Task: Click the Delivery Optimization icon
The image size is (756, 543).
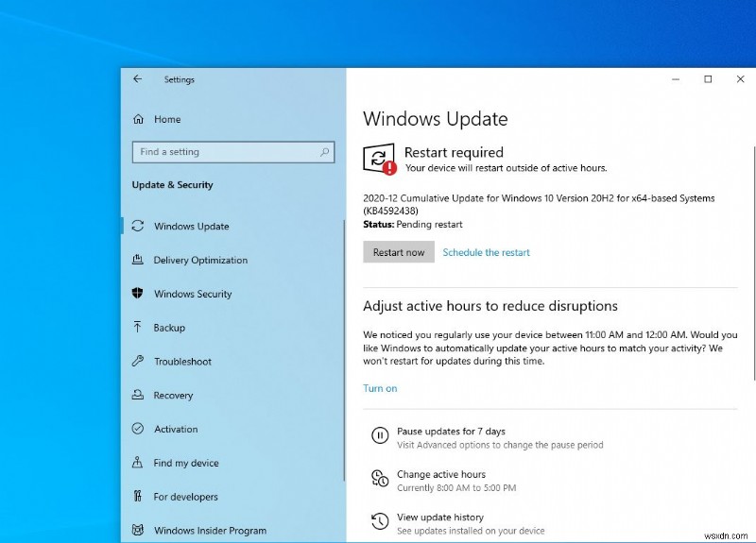Action: click(x=138, y=260)
